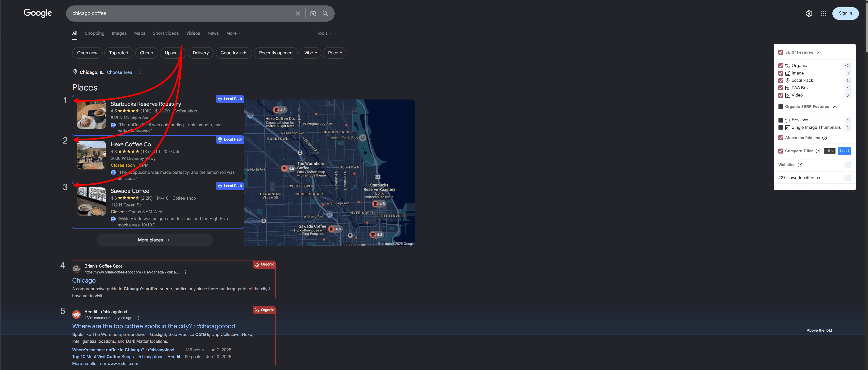Screen dimensions: 868x370
Task: Switch to the Maps tab
Action: pyautogui.click(x=140, y=33)
